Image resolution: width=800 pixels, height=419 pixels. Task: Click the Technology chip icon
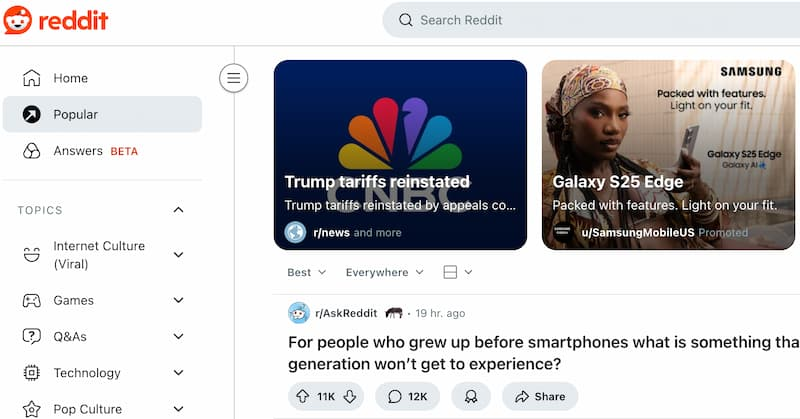(x=32, y=373)
